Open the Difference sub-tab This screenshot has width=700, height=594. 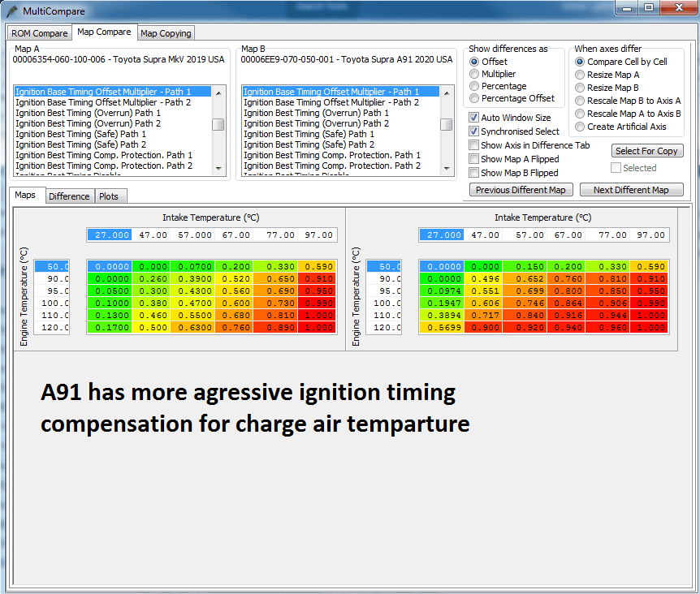click(x=69, y=196)
